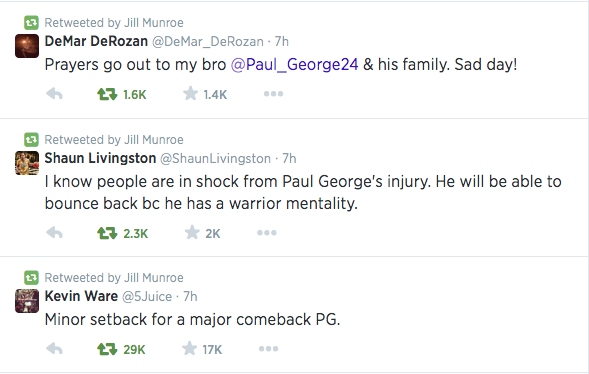Favorite DeMar DeRozan's tweet with the star
Viewport: 589px width, 374px height.
[190, 94]
